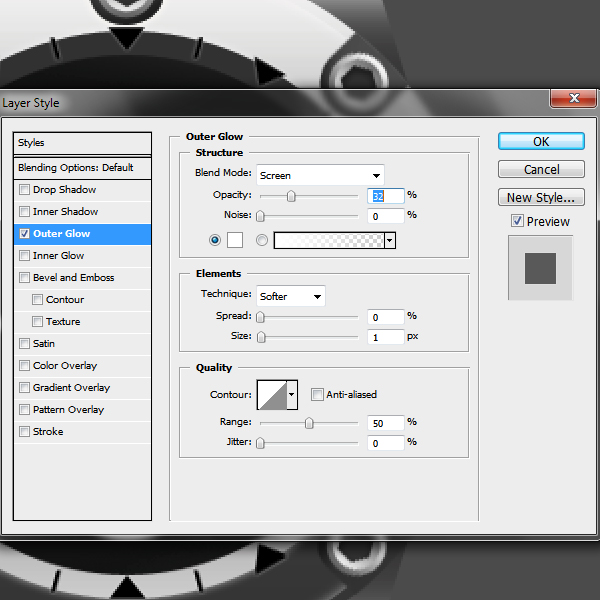This screenshot has height=600, width=600.
Task: Tick the Contour sub-option checkbox
Action: 38,299
